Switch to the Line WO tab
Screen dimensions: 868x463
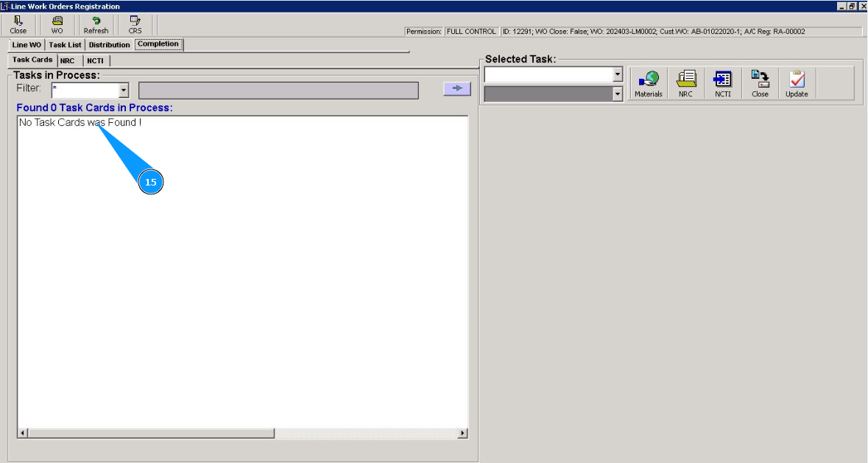click(27, 45)
